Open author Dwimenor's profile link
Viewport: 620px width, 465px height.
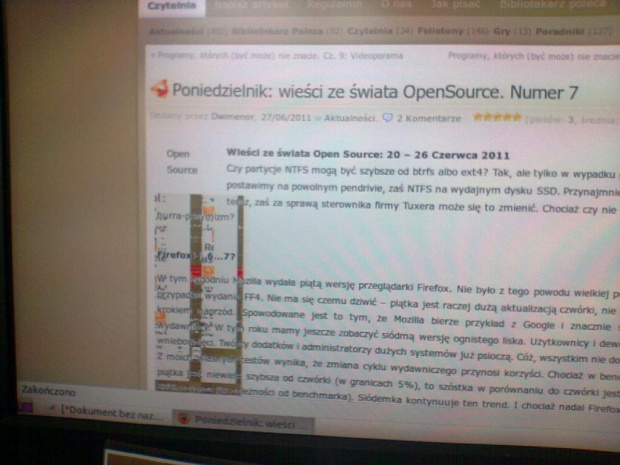pyautogui.click(x=227, y=118)
